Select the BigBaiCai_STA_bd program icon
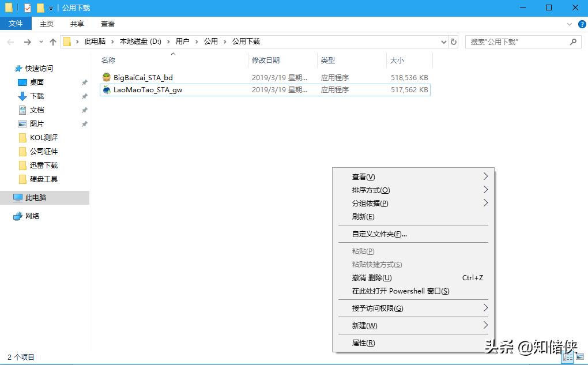The height and width of the screenshot is (365, 588). pyautogui.click(x=107, y=77)
